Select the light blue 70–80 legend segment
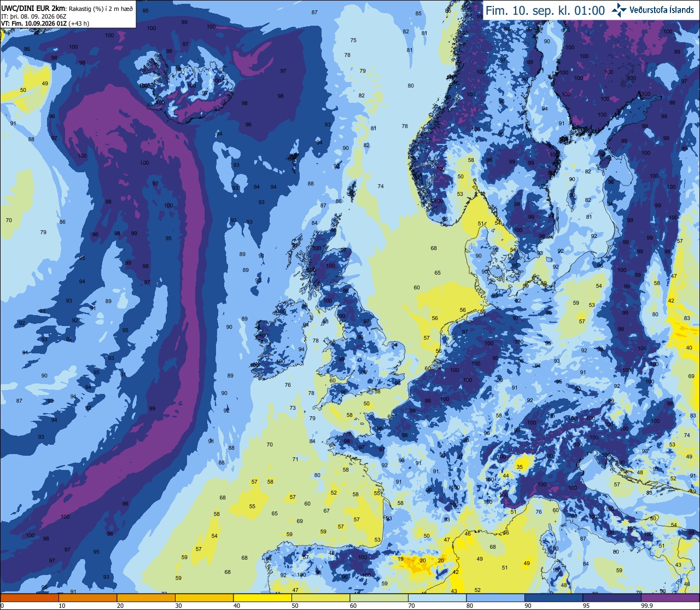Image resolution: width=700 pixels, height=610 pixels. [437, 597]
